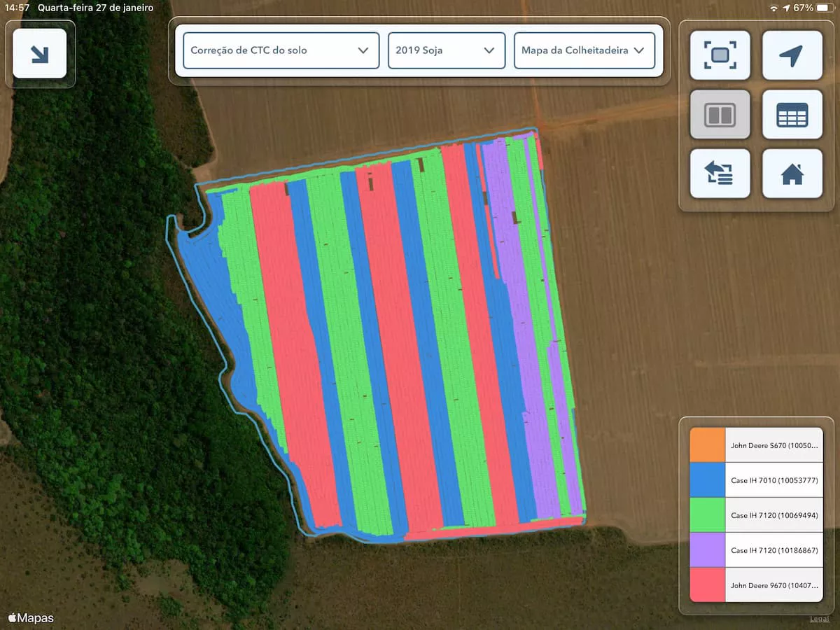Viewport: 840px width, 630px height.
Task: Tap the Wi-Fi icon in the status bar
Action: 773,8
